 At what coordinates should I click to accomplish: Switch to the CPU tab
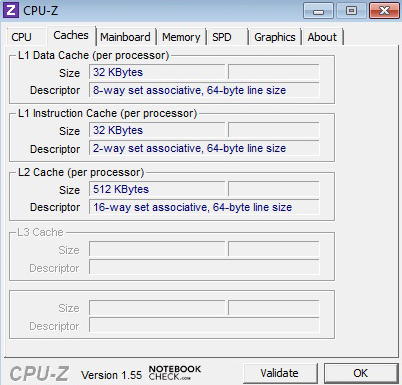pos(21,37)
